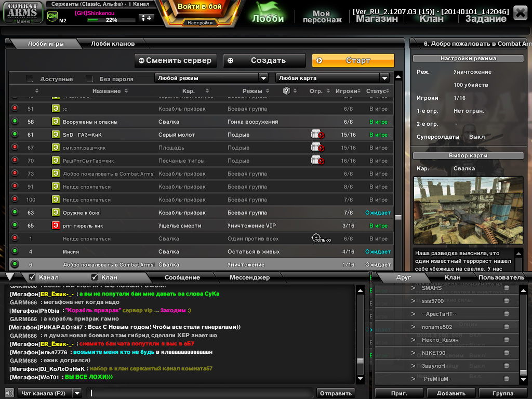Click the status icon next to friend SMAHS
This screenshot has width=532, height=399.
pos(506,288)
